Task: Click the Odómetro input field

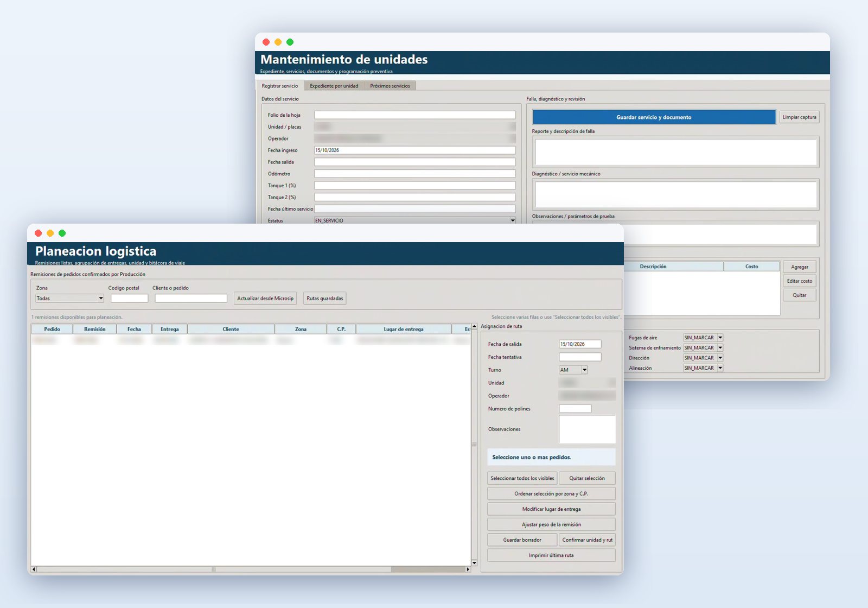Action: coord(415,174)
